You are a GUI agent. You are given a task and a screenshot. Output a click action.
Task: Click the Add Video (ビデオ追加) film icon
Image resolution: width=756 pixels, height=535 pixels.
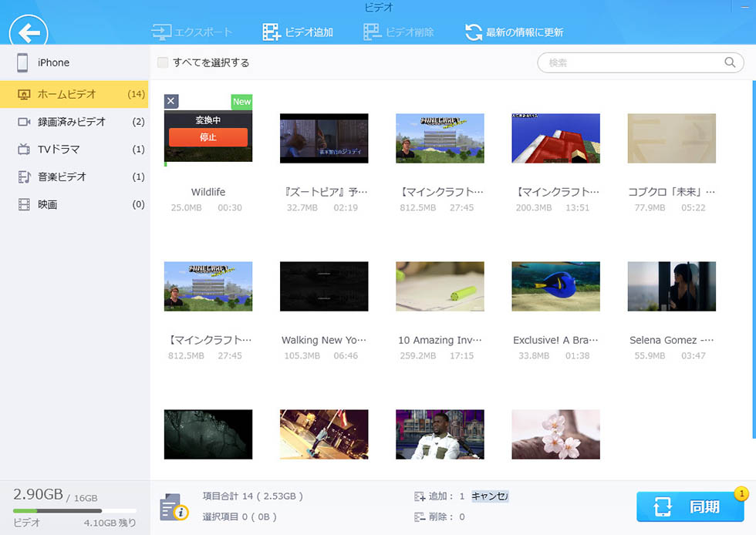(x=272, y=32)
